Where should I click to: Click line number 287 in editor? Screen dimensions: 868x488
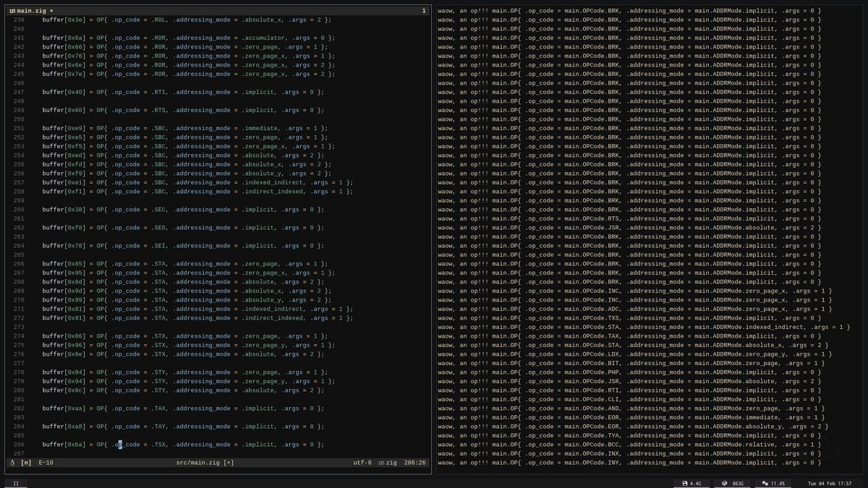tap(20, 453)
